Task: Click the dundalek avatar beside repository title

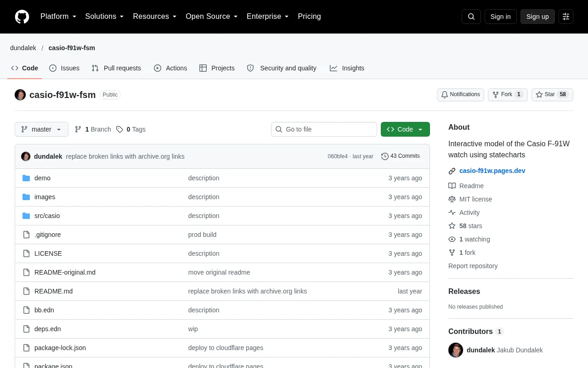Action: click(x=20, y=95)
